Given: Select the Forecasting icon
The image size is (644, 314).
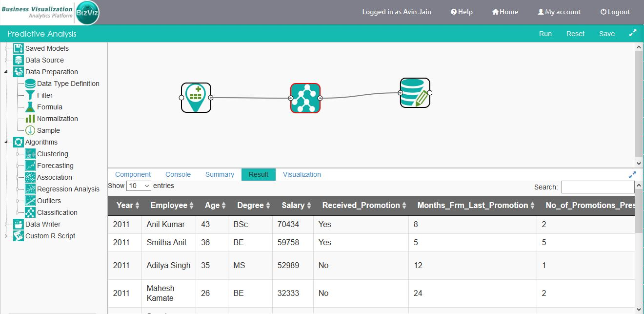Looking at the screenshot, I should click(x=30, y=166).
